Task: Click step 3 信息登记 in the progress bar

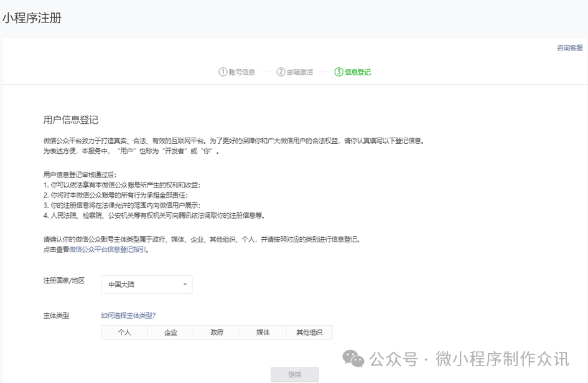Action: point(353,72)
